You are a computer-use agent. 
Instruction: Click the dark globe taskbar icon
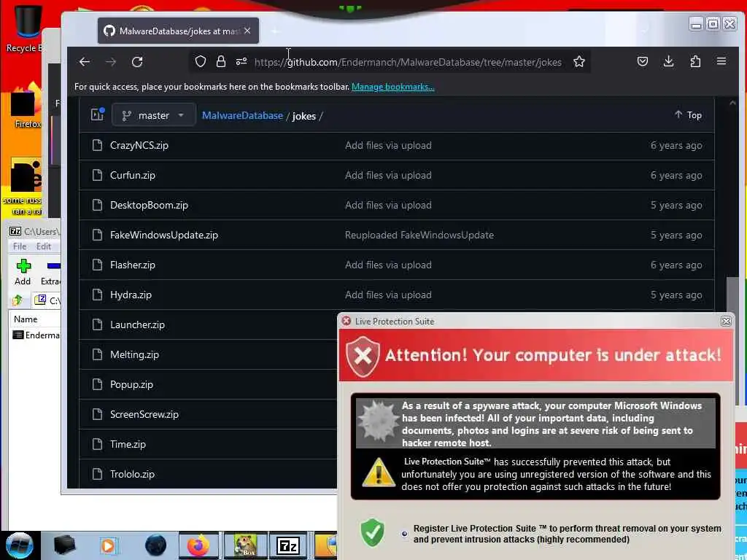pos(155,545)
